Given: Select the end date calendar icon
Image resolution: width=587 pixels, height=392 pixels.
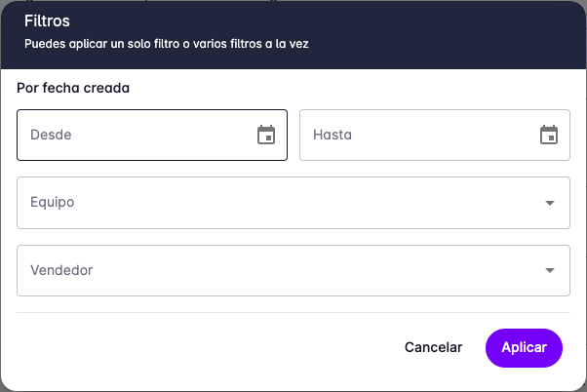Looking at the screenshot, I should [x=549, y=135].
